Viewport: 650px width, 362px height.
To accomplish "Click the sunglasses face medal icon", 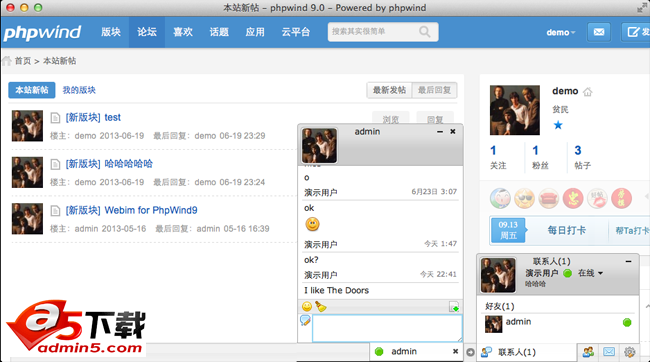I will click(524, 198).
